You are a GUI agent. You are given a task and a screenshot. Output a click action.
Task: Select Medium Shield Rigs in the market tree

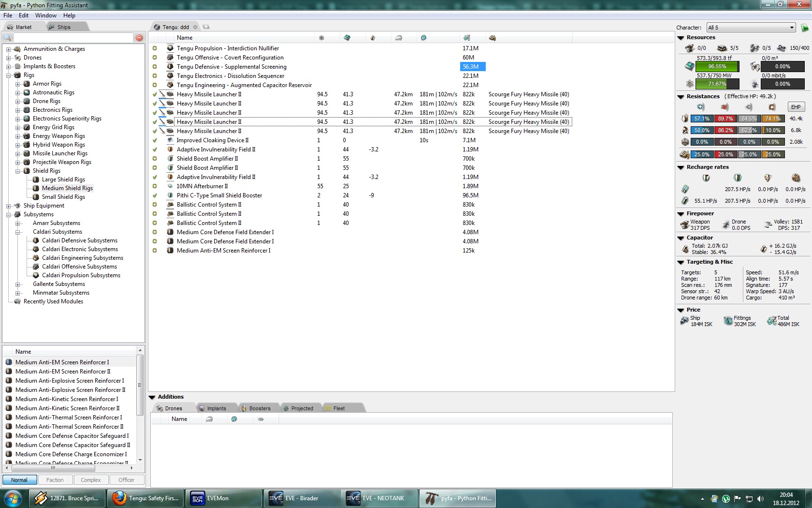pos(67,188)
